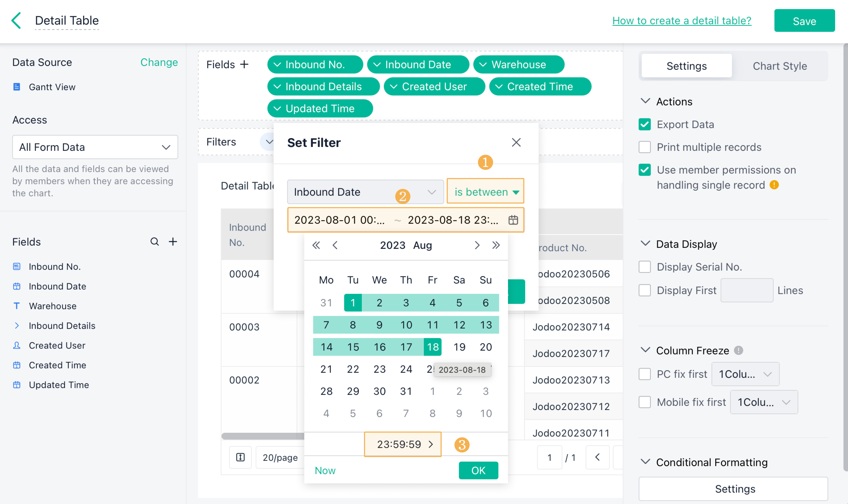Screen dimensions: 848x504
Task: Open the 'is between' condition dropdown
Action: point(485,191)
